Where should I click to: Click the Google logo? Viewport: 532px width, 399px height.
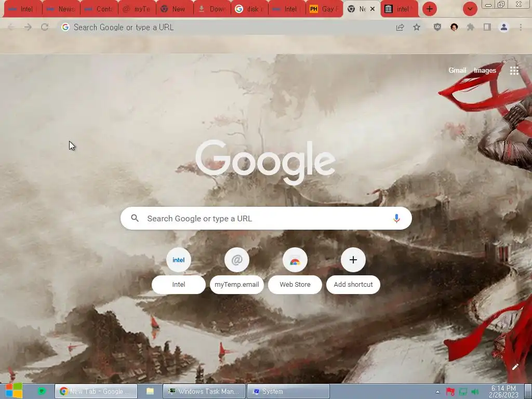pos(265,162)
